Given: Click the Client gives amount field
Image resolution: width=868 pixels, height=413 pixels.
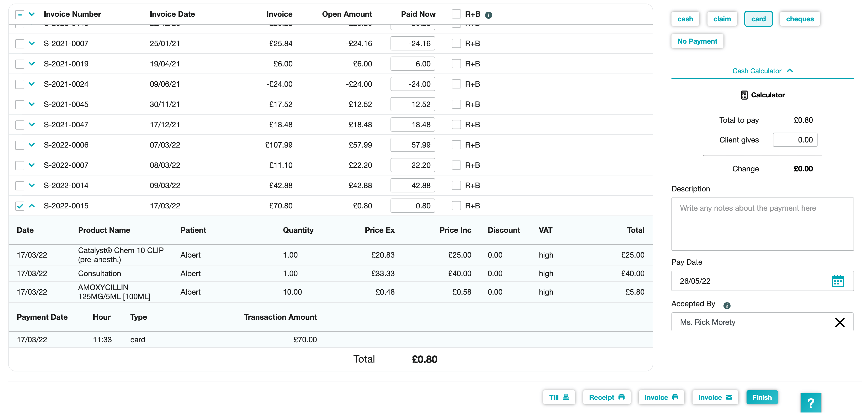Looking at the screenshot, I should (794, 140).
